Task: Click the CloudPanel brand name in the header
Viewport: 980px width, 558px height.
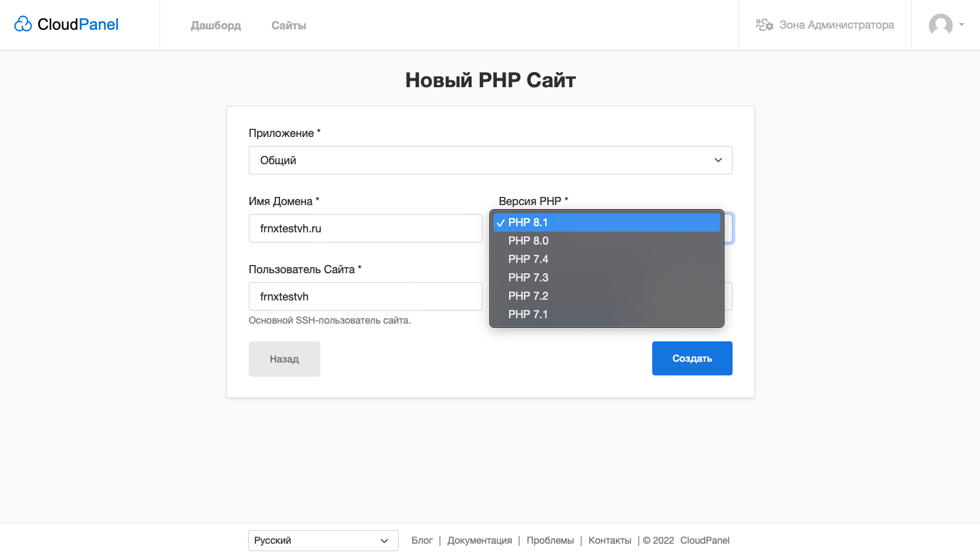Action: 78,25
